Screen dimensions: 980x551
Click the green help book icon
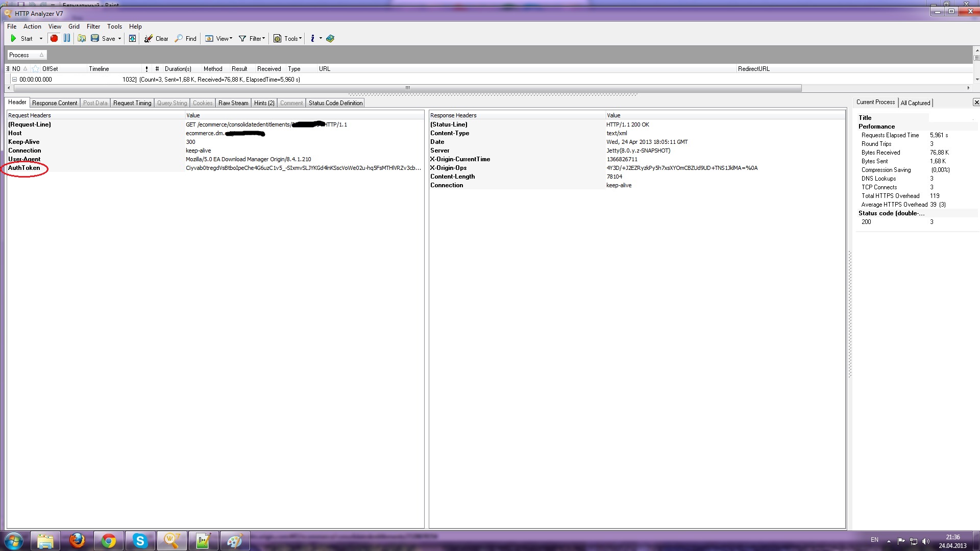coord(330,38)
